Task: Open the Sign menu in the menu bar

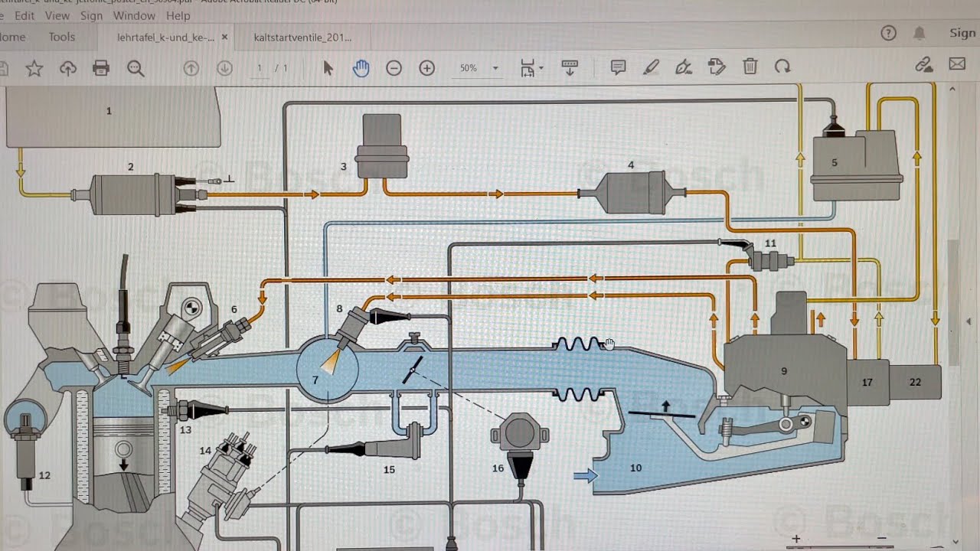Action: (91, 15)
